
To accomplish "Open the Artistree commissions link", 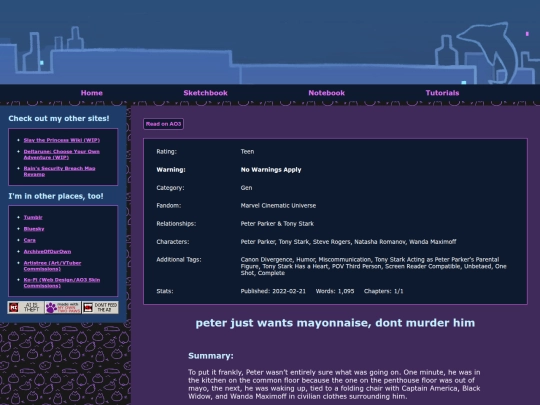I will tap(52, 266).
